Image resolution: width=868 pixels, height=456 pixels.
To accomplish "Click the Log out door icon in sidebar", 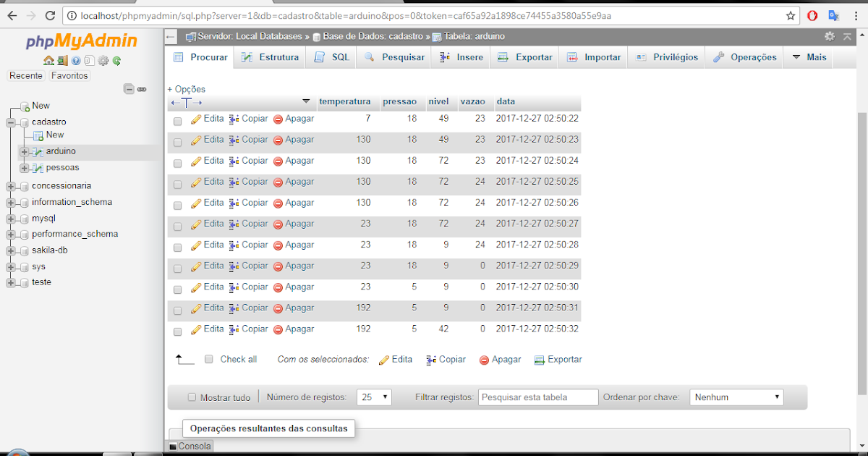I will coord(62,60).
